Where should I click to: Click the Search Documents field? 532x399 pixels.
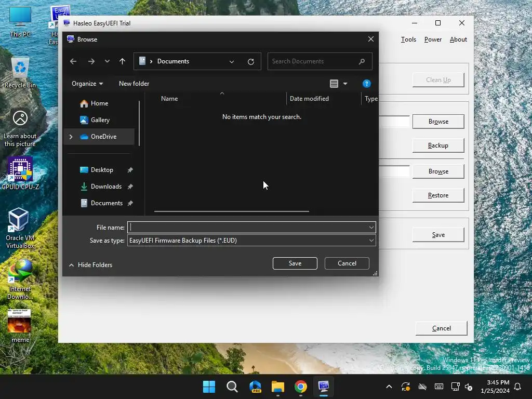pyautogui.click(x=320, y=61)
